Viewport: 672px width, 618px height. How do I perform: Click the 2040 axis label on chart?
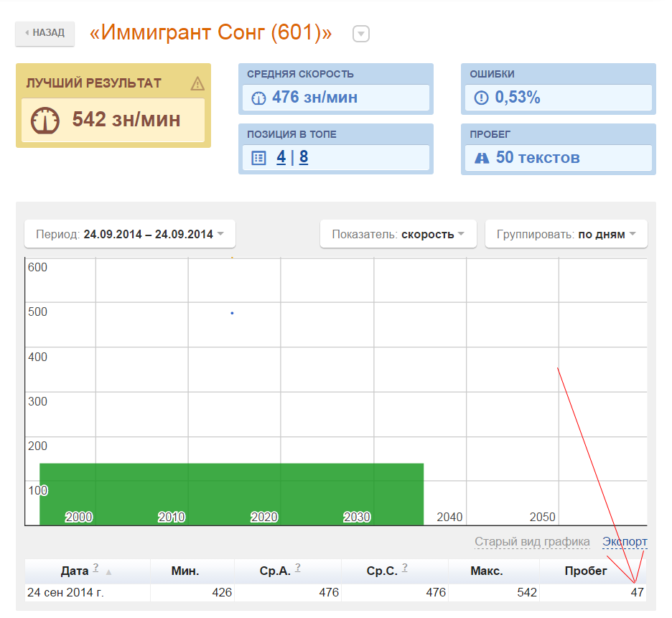[x=449, y=518]
